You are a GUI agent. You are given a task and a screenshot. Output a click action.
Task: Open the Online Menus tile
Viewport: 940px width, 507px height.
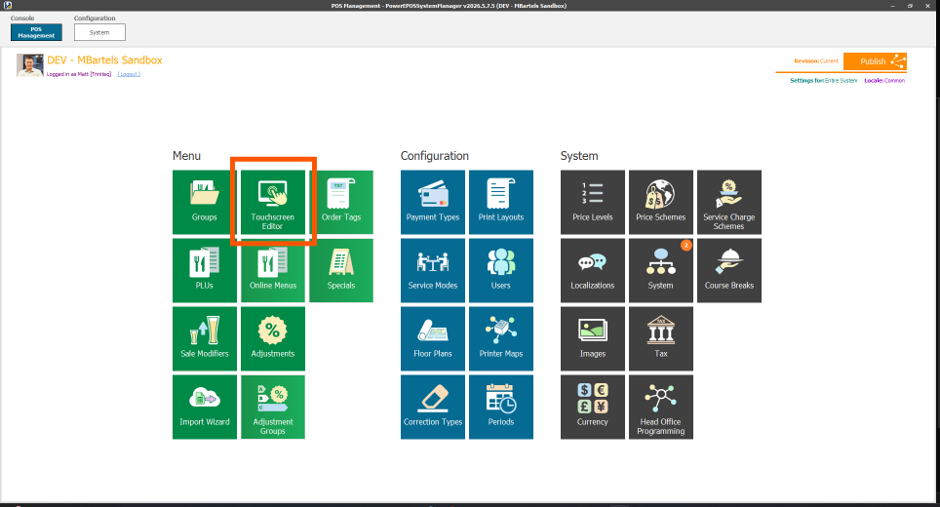click(x=273, y=270)
